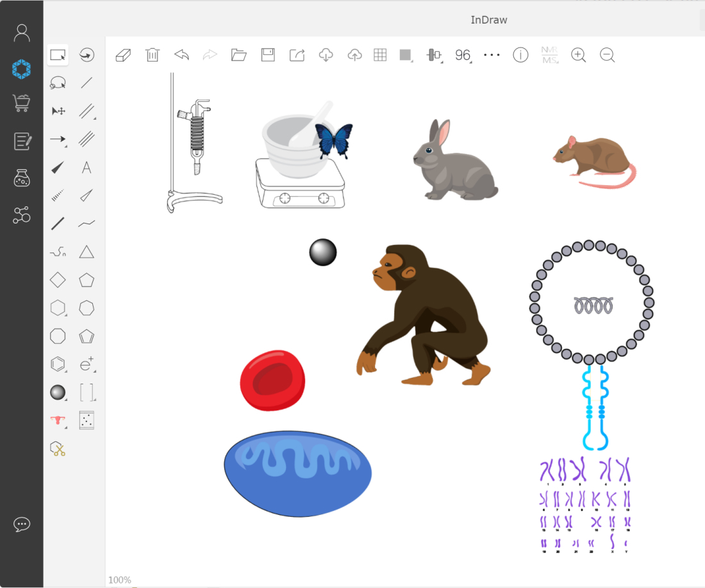The image size is (705, 588).
Task: Choose the text tool labeled A
Action: pos(87,168)
